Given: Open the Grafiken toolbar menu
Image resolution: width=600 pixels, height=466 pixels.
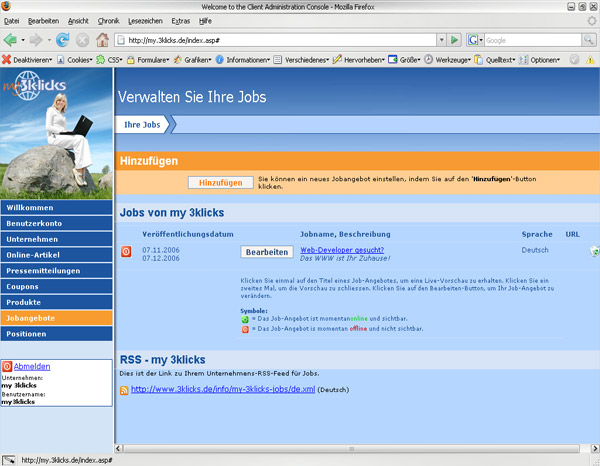Looking at the screenshot, I should tap(192, 60).
